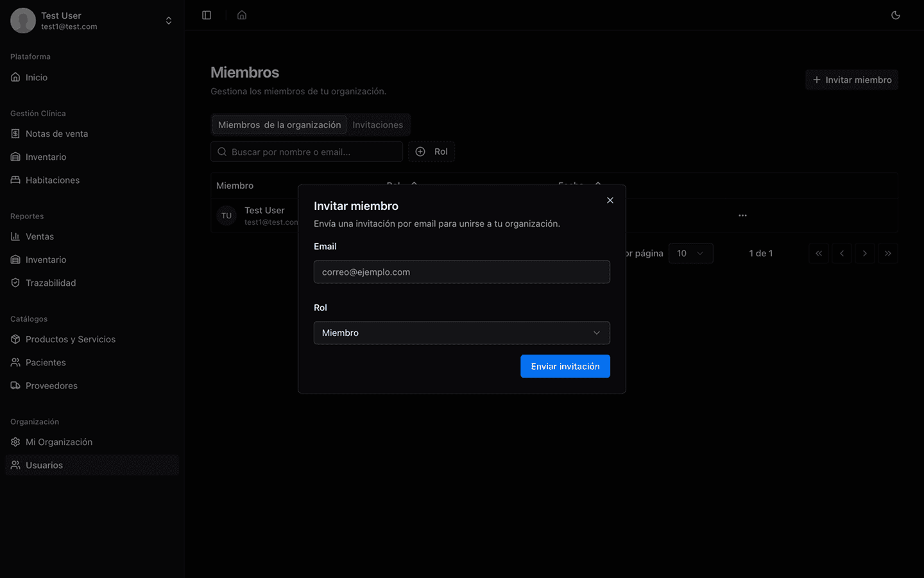Viewport: 924px width, 578px height.
Task: Open Mi Organización settings
Action: [59, 442]
